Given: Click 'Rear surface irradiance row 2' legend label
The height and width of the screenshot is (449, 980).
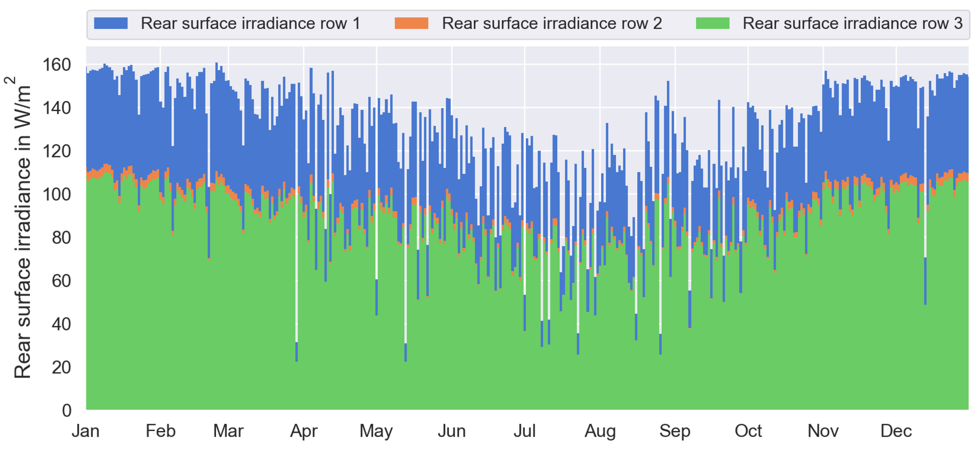Looking at the screenshot, I should [551, 23].
